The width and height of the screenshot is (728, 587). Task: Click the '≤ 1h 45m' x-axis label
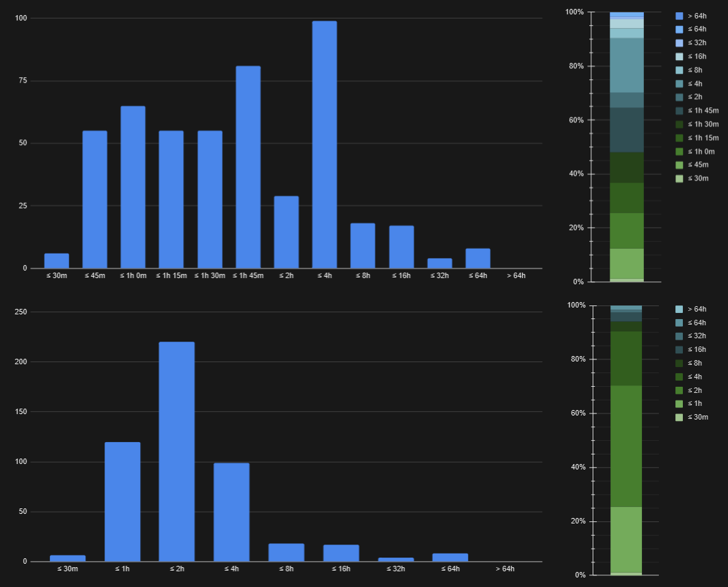248,275
